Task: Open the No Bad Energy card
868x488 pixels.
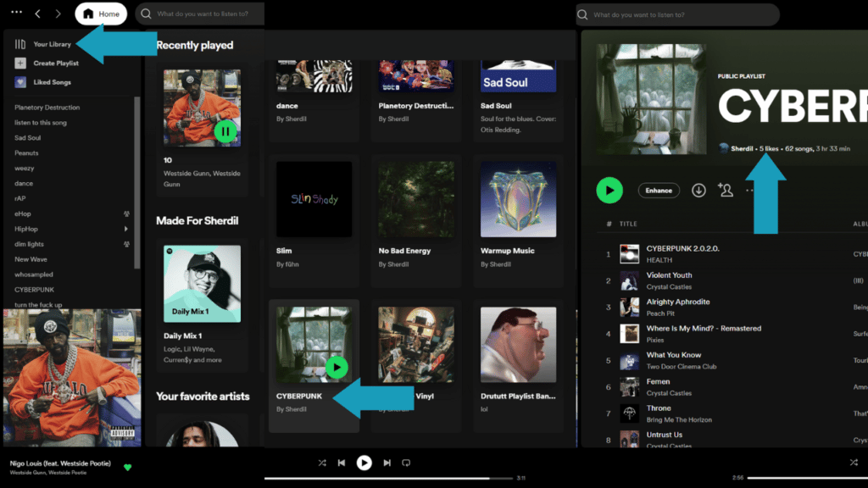Action: 415,220
